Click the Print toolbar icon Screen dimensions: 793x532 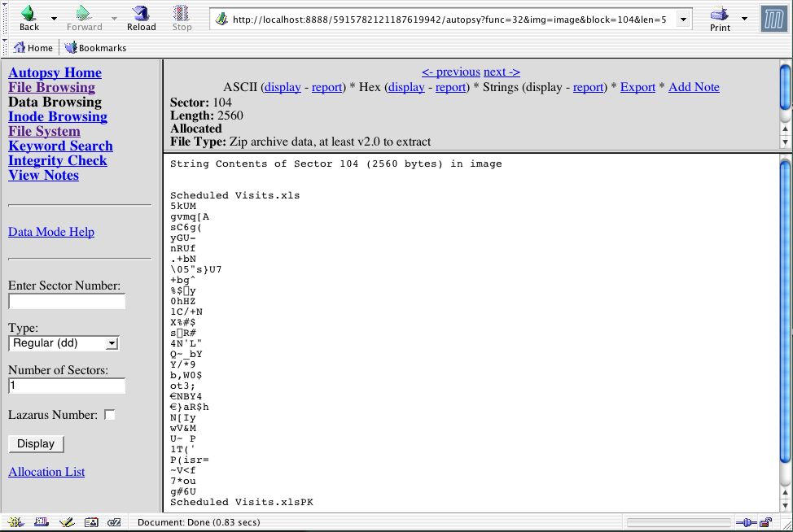coord(719,18)
